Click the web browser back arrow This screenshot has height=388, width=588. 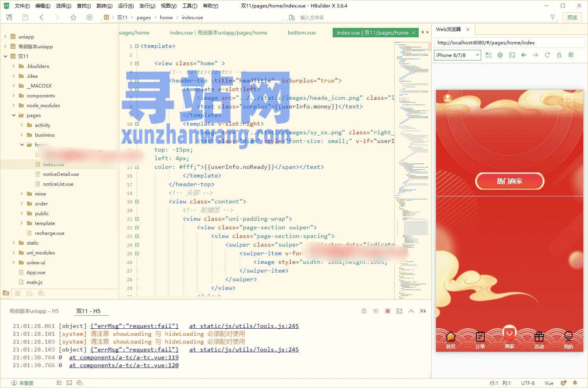pos(524,55)
